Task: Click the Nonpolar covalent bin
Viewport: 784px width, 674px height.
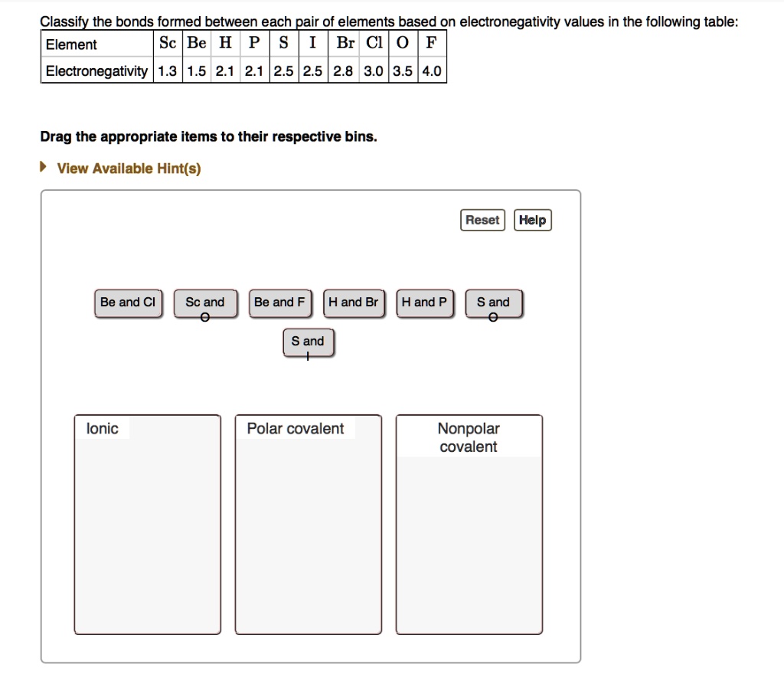Action: (469, 525)
